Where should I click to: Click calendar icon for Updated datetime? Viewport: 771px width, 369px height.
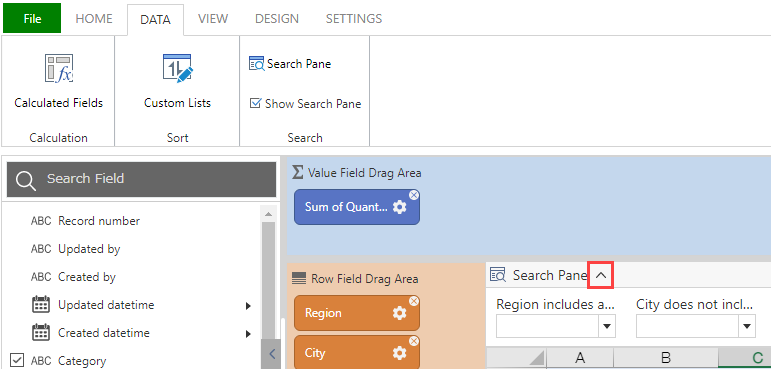point(41,305)
